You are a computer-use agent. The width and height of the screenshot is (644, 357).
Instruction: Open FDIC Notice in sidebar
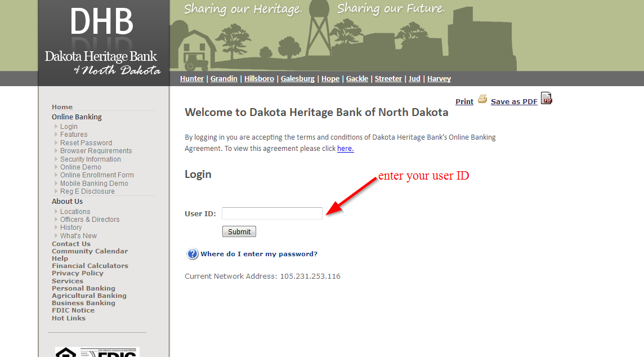[x=73, y=311]
